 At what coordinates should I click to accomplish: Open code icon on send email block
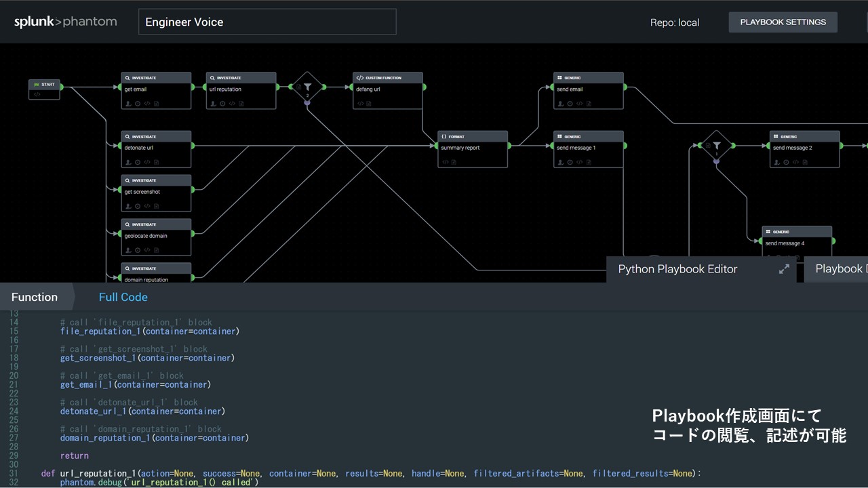click(x=578, y=104)
